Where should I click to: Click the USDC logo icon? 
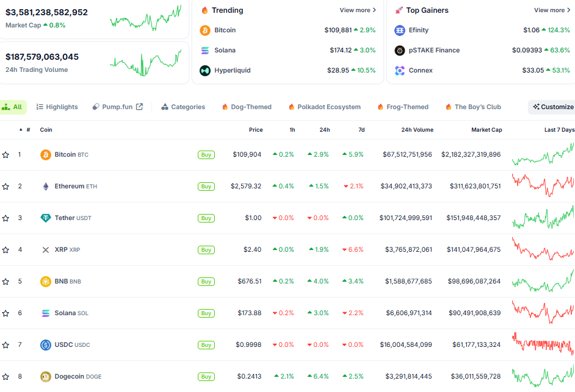tap(45, 344)
